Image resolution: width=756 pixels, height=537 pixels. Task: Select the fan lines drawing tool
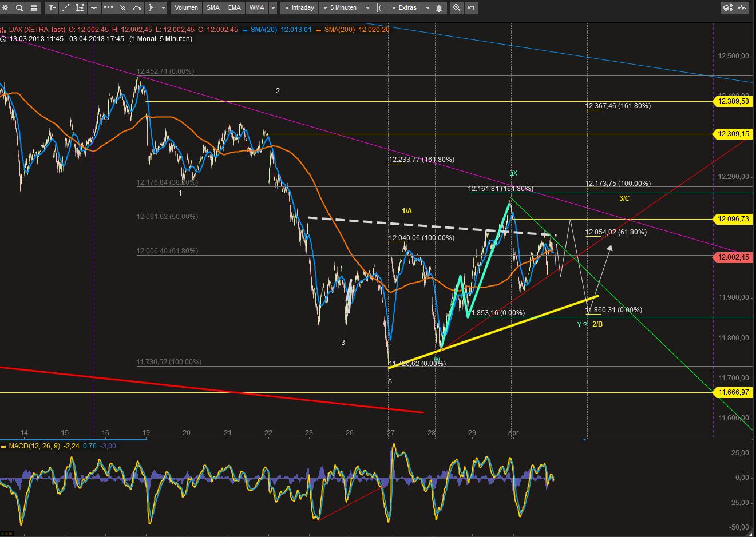tap(122, 8)
